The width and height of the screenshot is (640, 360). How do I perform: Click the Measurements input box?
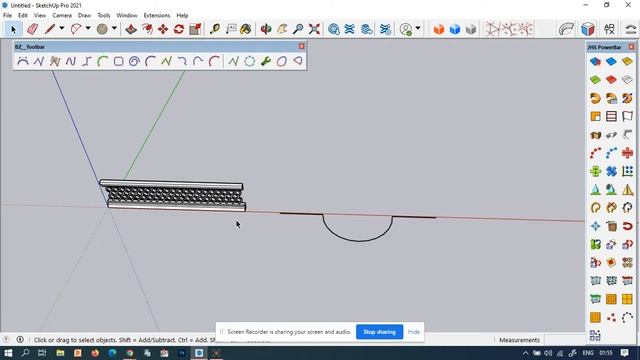564,340
